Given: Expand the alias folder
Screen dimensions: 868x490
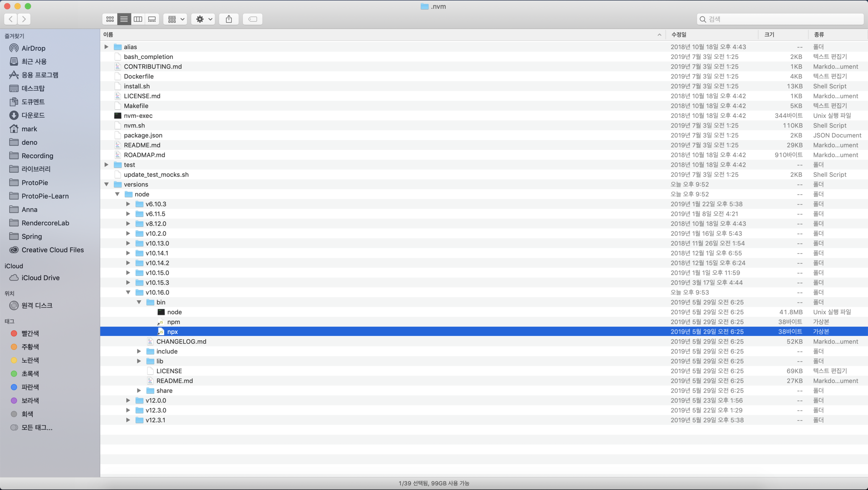Looking at the screenshot, I should pyautogui.click(x=106, y=47).
